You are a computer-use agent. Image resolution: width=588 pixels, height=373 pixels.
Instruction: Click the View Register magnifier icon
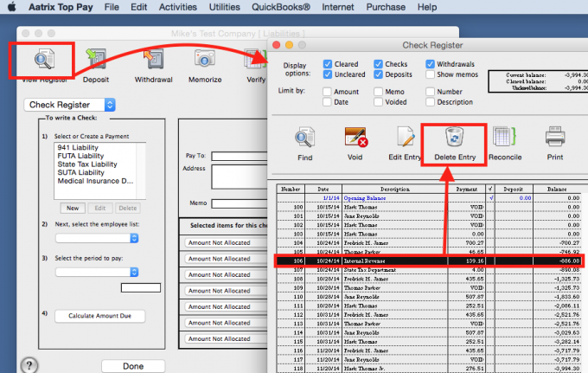coord(45,60)
